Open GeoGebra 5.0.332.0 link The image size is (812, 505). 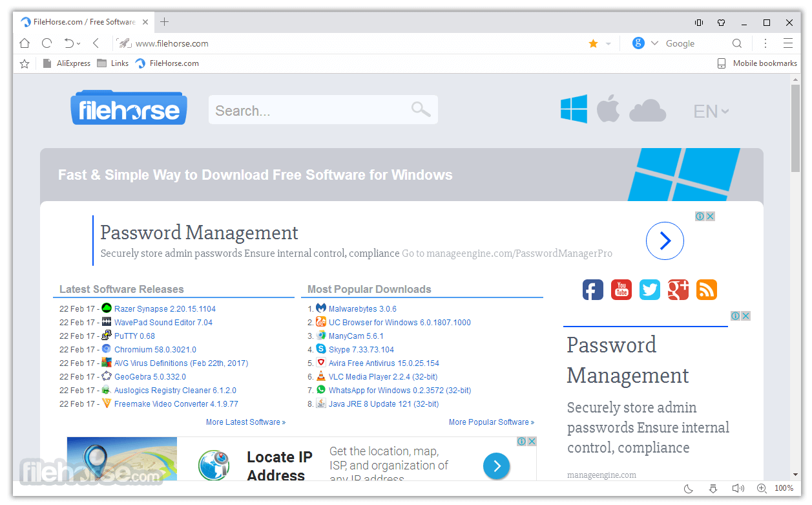(x=150, y=377)
